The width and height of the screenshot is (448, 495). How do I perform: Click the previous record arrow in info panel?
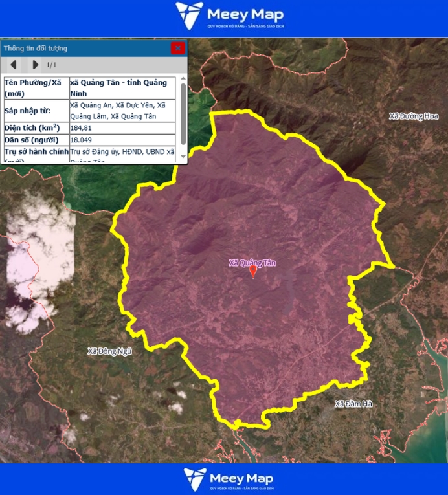point(13,65)
